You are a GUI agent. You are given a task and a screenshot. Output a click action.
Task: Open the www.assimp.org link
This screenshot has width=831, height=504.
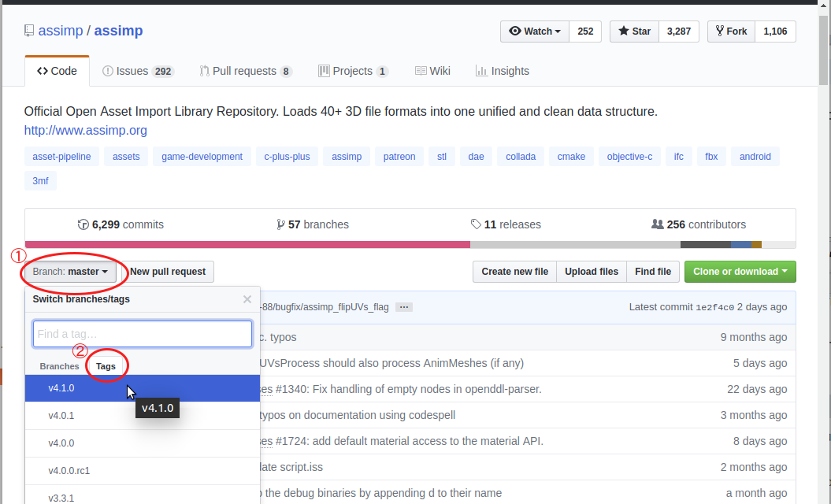click(x=85, y=131)
